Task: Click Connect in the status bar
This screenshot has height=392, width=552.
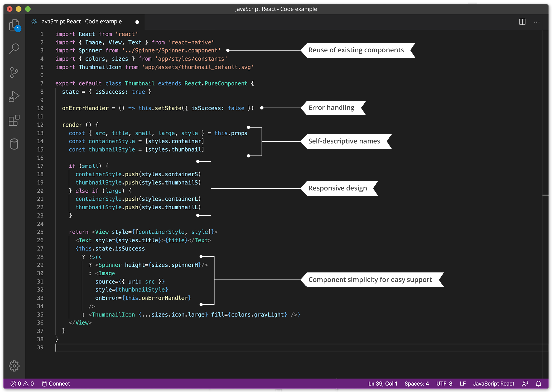Action: pos(56,384)
